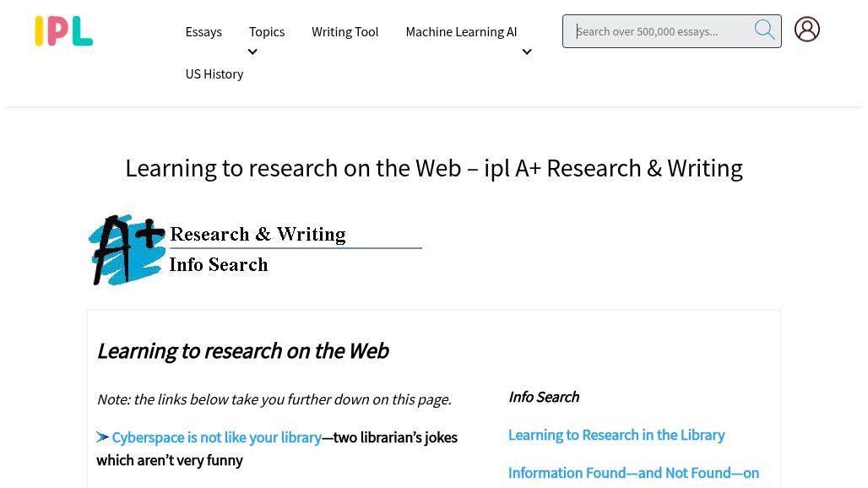Select Topics in the navigation bar
Image resolution: width=868 pixels, height=488 pixels.
point(266,31)
